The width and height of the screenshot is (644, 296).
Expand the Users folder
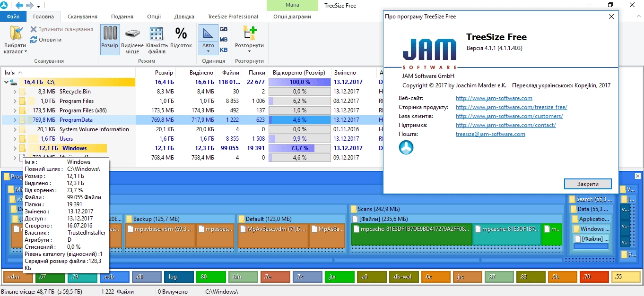[x=15, y=139]
